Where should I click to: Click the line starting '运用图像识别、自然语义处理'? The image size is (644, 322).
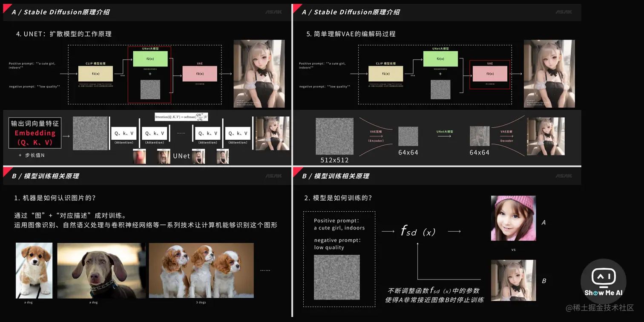point(146,225)
